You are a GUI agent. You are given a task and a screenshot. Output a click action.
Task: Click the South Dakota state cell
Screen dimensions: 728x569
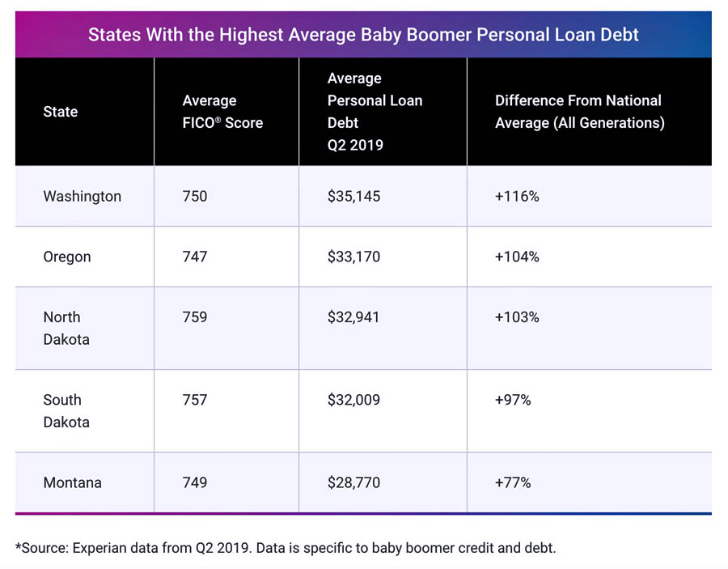(x=66, y=410)
